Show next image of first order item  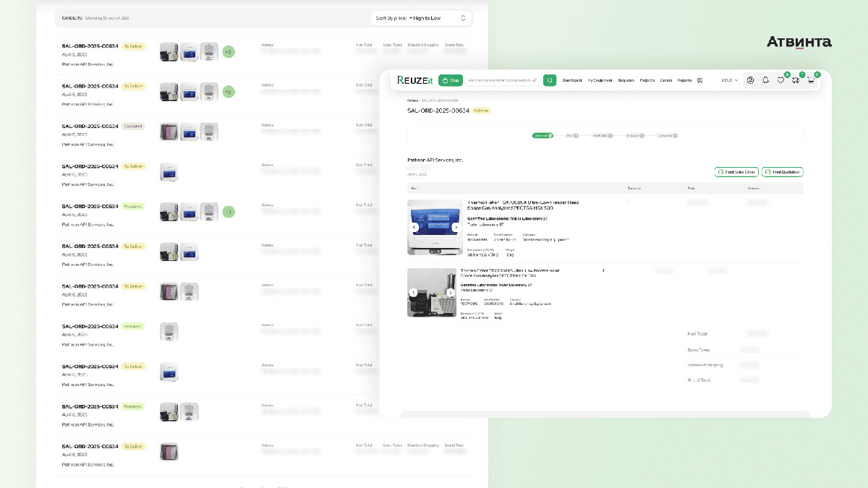(456, 227)
